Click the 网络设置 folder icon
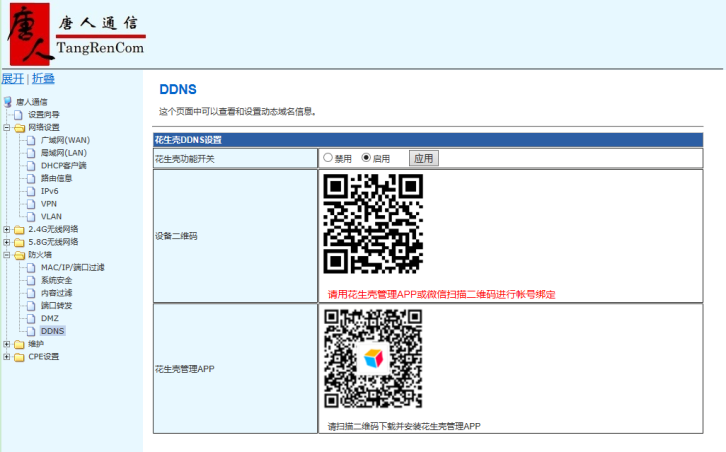Image resolution: width=726 pixels, height=452 pixels. tap(19, 127)
